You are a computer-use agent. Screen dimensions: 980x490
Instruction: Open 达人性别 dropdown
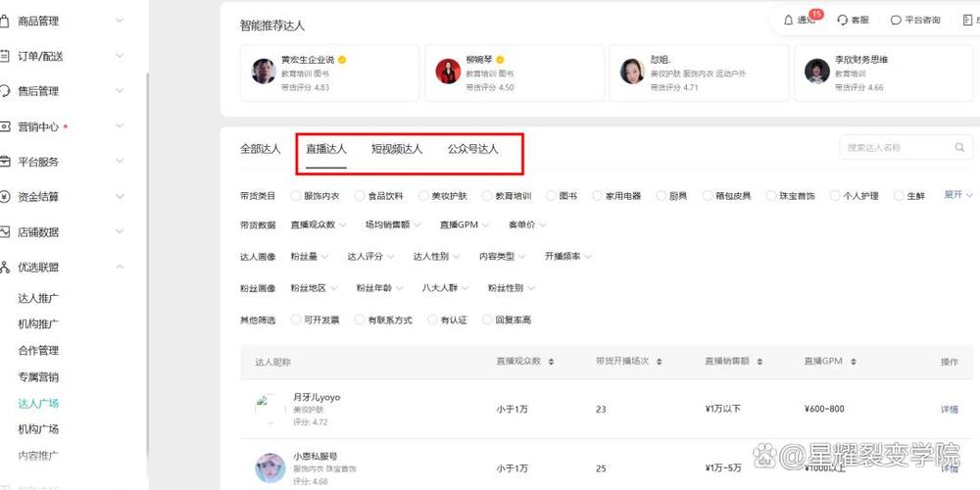point(436,256)
